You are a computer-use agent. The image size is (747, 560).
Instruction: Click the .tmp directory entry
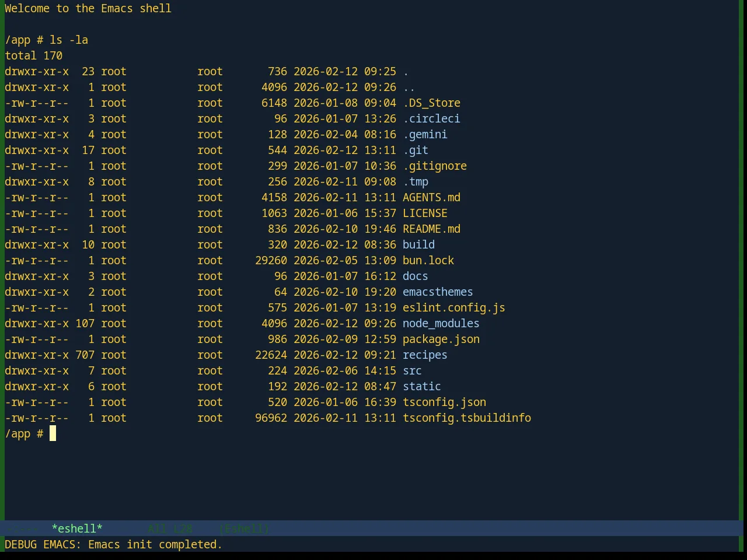point(416,181)
